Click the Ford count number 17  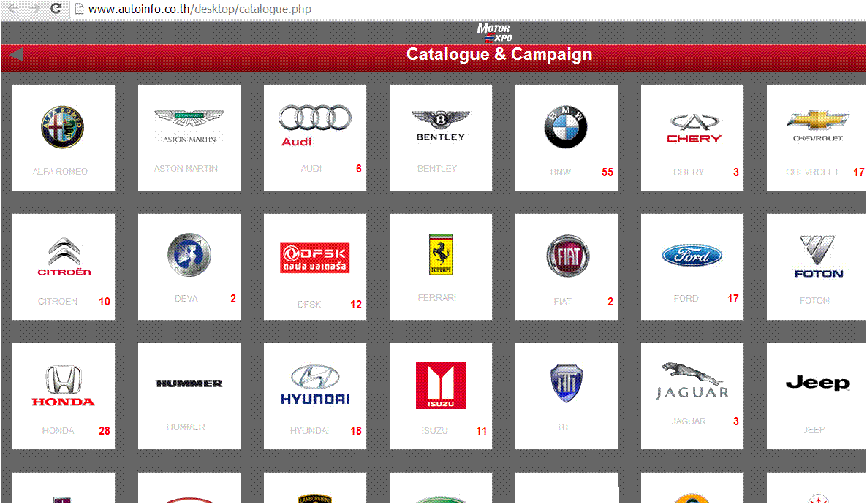click(733, 299)
